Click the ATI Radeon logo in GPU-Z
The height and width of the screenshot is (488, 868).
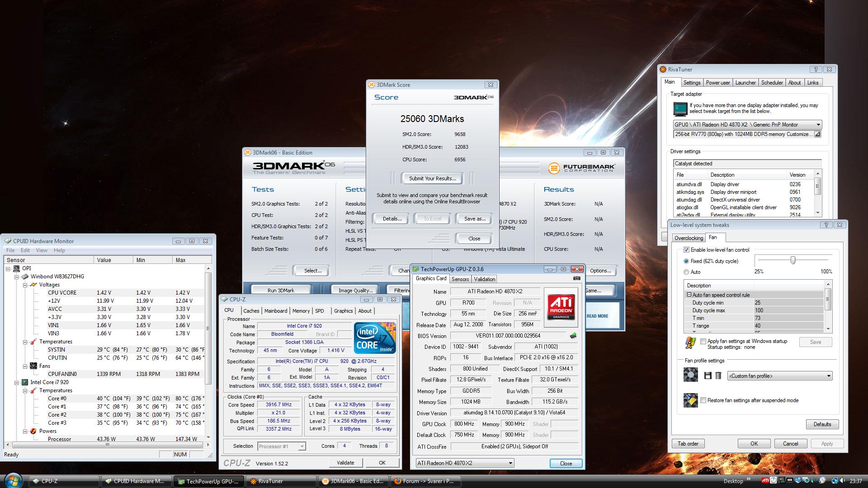[x=561, y=307]
